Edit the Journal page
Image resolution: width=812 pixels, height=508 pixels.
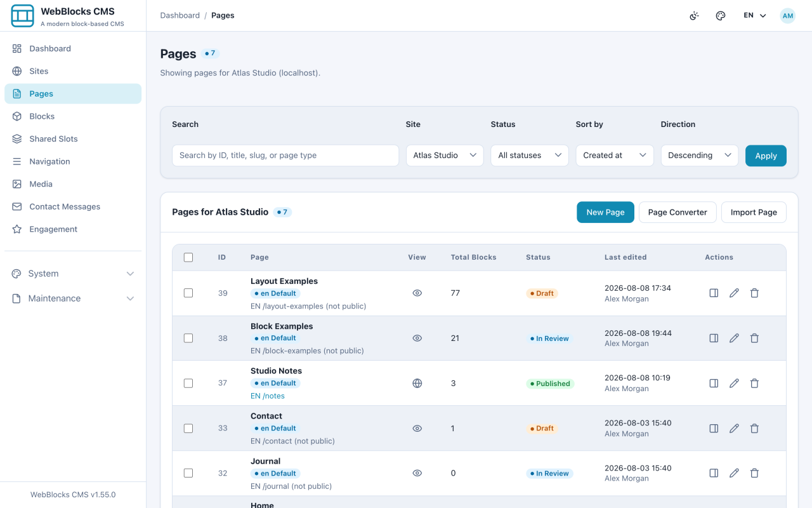click(734, 473)
